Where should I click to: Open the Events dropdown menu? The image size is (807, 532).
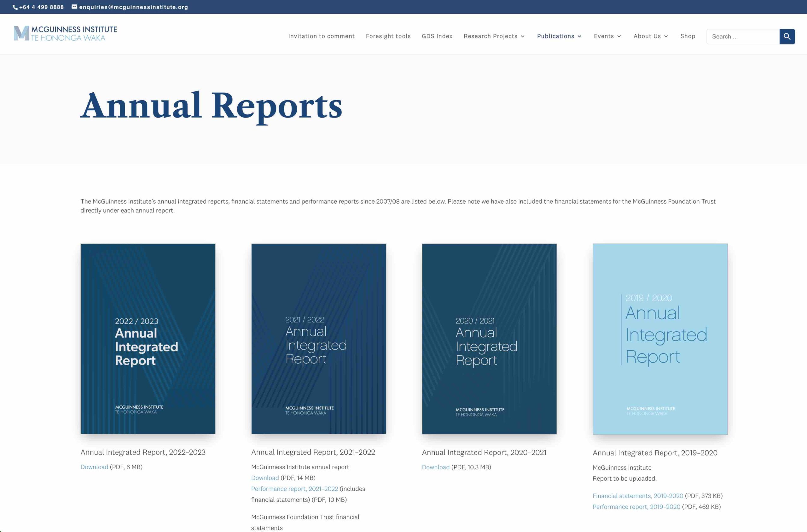607,36
